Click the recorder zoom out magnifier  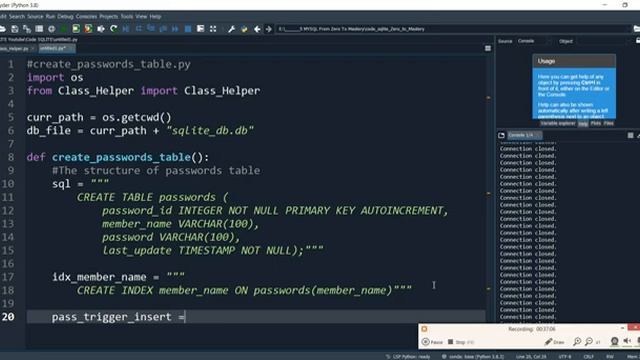pyautogui.click(x=589, y=342)
